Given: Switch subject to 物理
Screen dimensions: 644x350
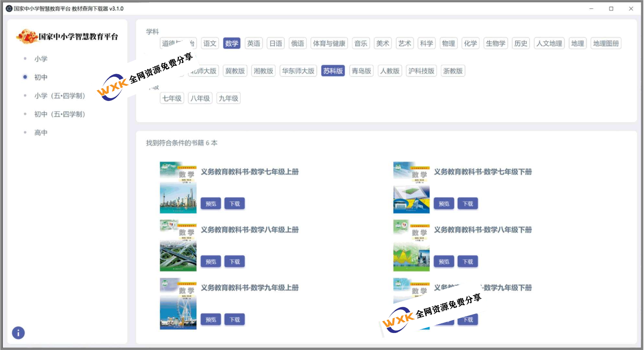Looking at the screenshot, I should (449, 43).
